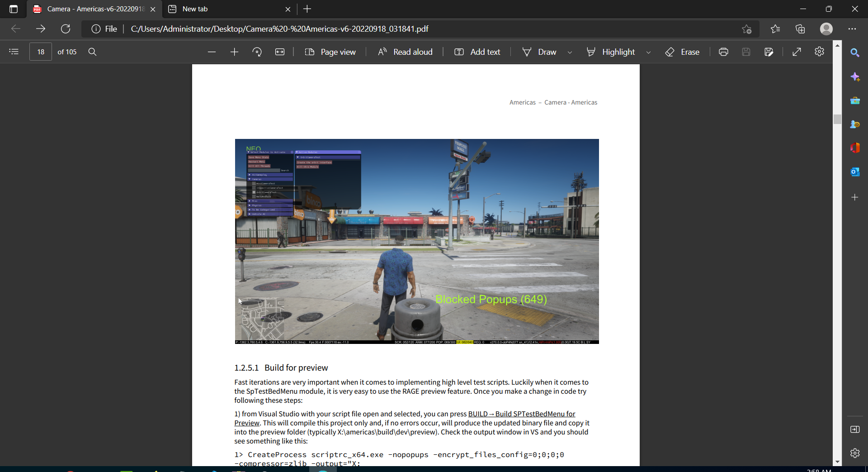Open the PDF toolbar settings gear
The image size is (868, 472).
tap(819, 52)
